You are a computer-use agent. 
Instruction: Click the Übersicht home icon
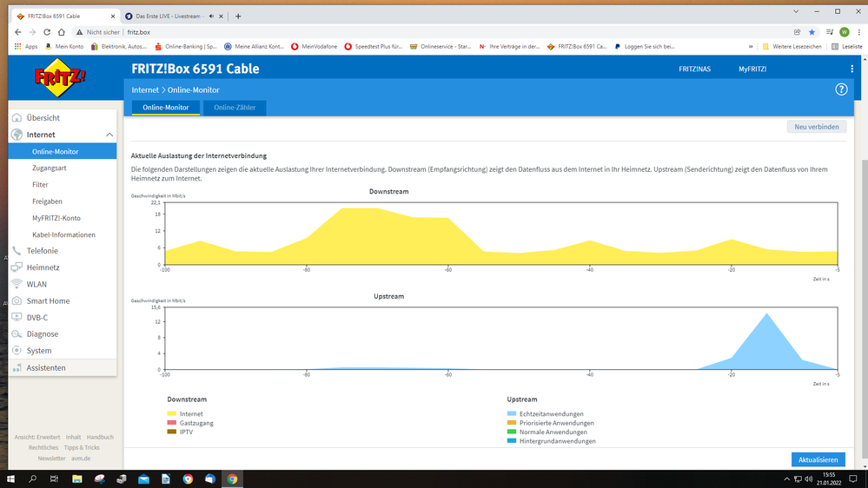[x=17, y=118]
